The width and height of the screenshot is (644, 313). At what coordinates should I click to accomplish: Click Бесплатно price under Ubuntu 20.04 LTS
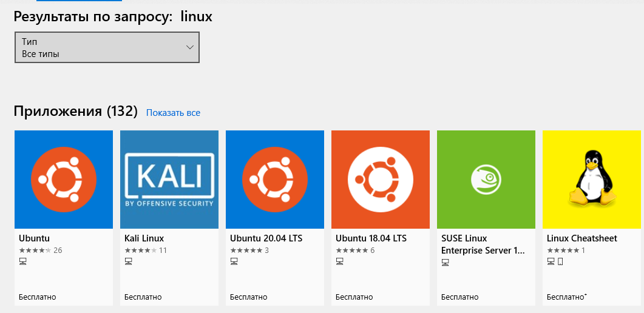pyautogui.click(x=248, y=297)
